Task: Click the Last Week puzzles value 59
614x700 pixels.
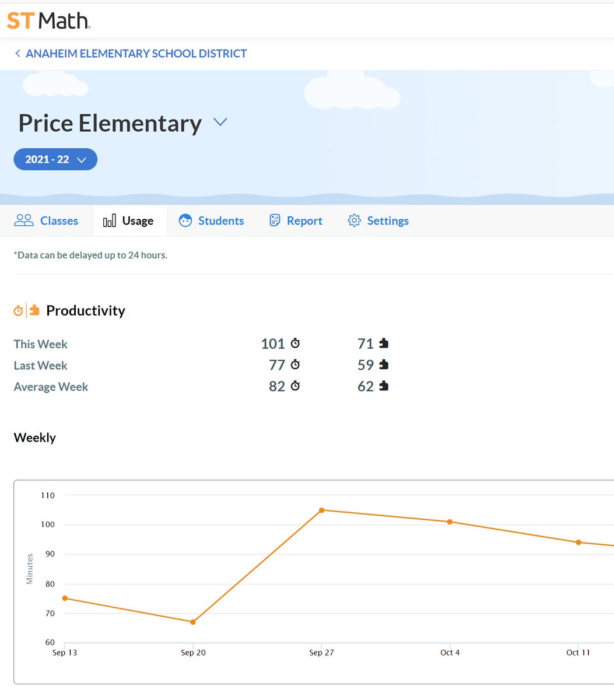Action: tap(366, 365)
